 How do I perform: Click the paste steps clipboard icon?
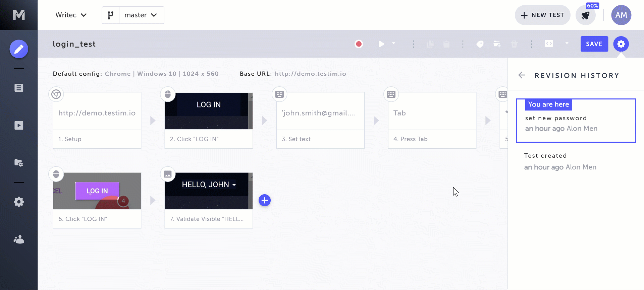pyautogui.click(x=446, y=44)
